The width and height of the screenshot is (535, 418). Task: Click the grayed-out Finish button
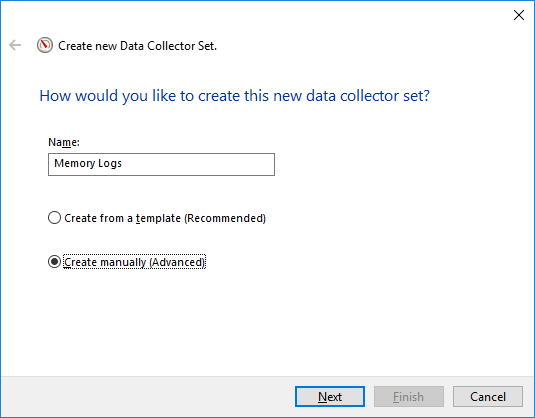[x=409, y=397]
